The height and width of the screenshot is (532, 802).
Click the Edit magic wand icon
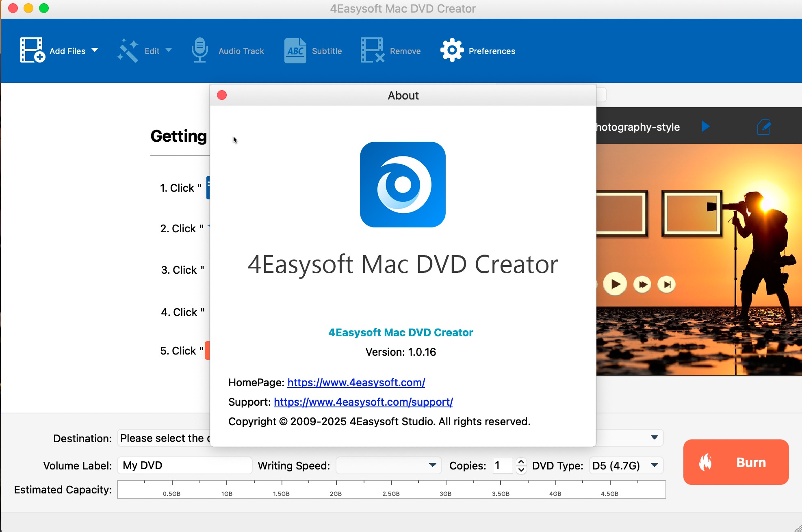click(x=128, y=50)
